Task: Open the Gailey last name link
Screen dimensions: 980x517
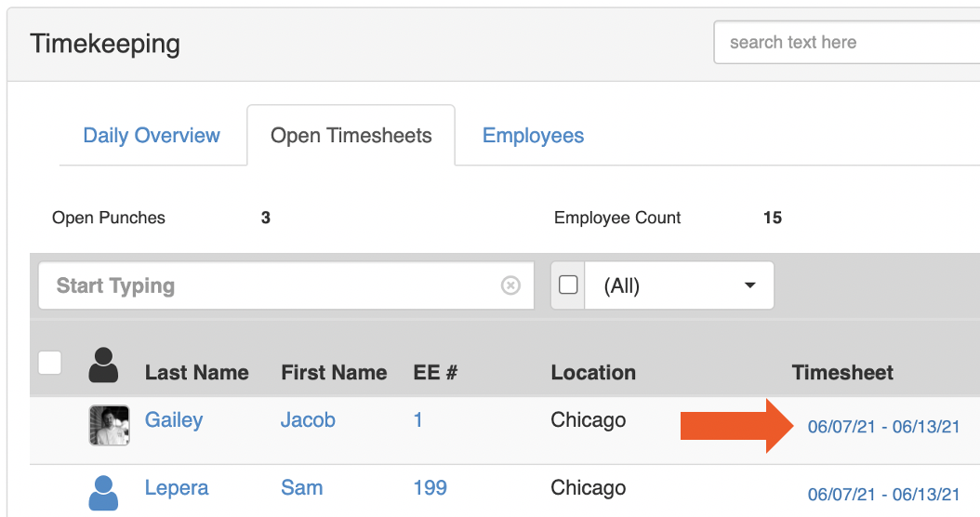Action: click(x=174, y=420)
